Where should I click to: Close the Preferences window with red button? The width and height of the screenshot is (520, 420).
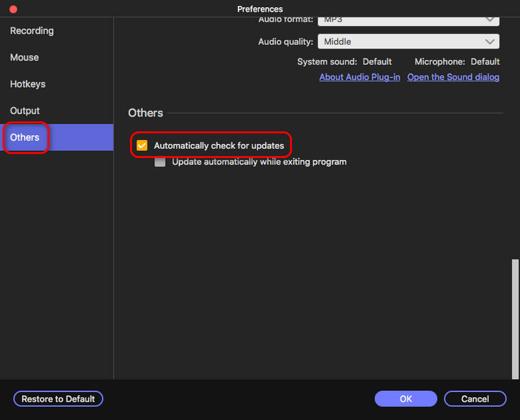coord(13,9)
